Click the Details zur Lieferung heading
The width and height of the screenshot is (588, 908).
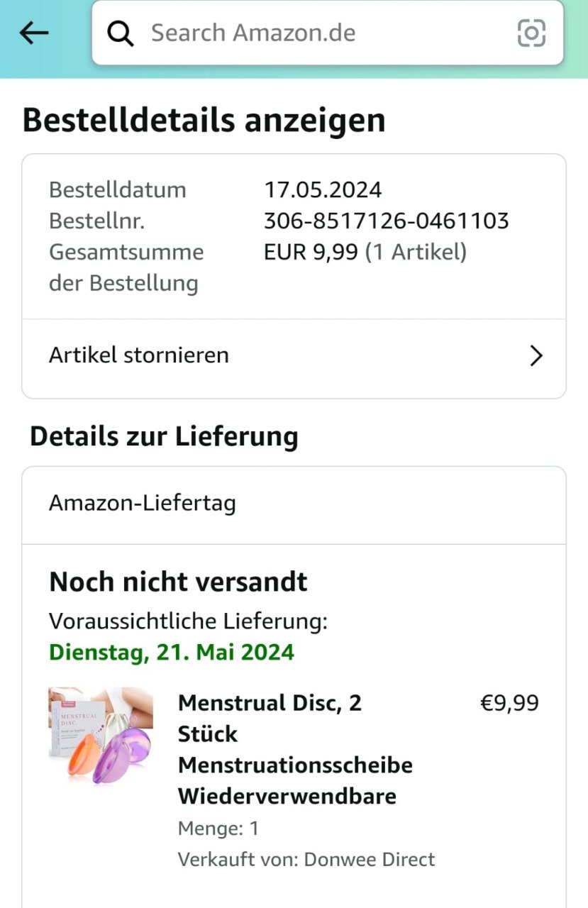(164, 436)
